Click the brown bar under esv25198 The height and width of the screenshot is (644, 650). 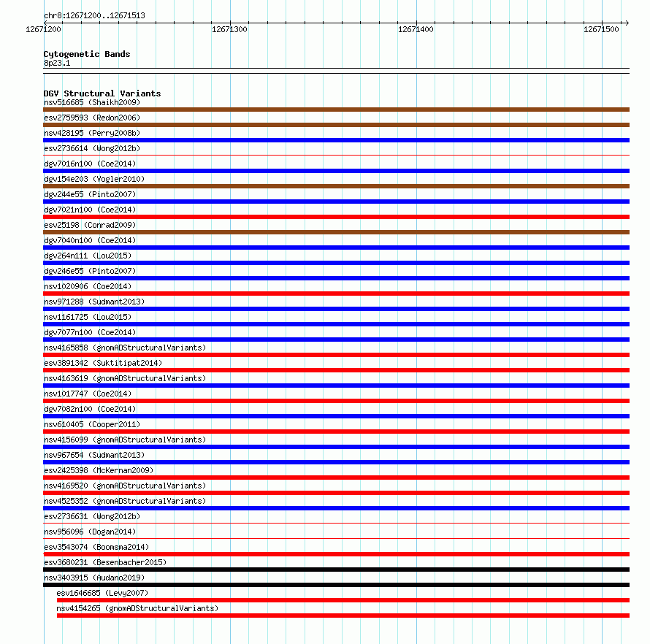click(336, 232)
